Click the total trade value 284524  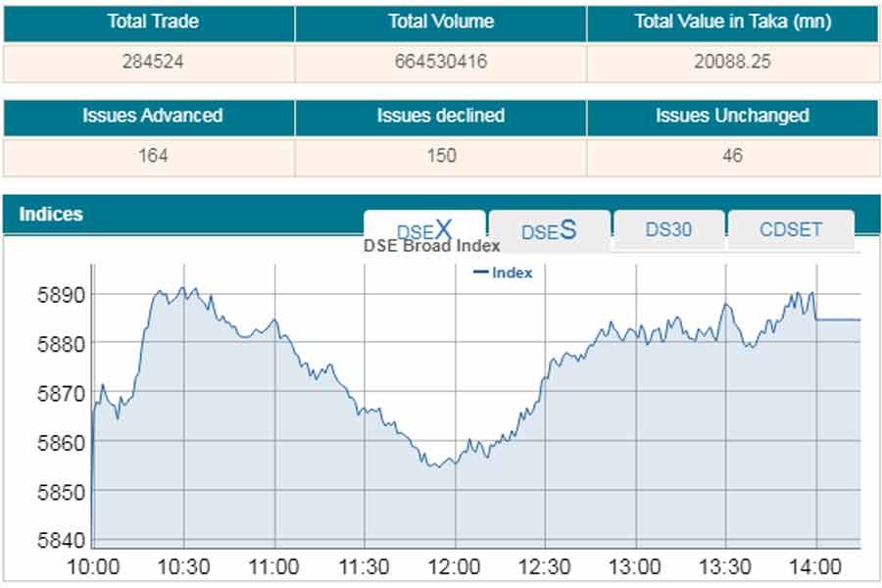click(152, 62)
